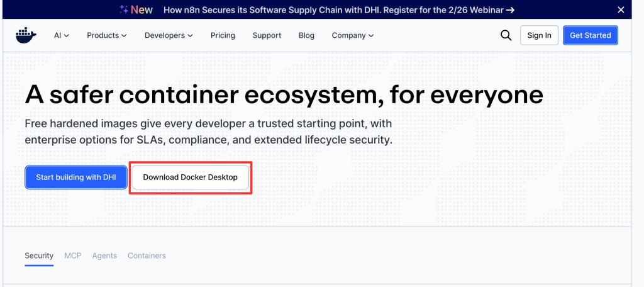The height and width of the screenshot is (287, 644).
Task: Open the Support page link
Action: point(267,35)
